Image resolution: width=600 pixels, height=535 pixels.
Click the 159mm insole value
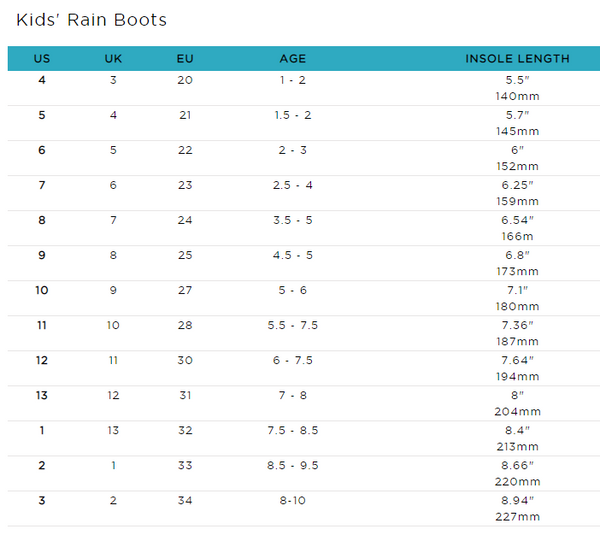[x=517, y=201]
